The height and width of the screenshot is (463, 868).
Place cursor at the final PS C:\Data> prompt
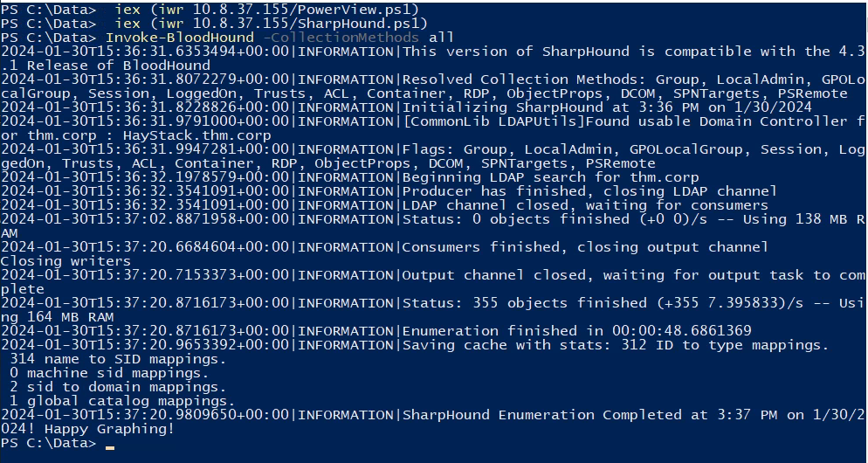click(x=109, y=443)
